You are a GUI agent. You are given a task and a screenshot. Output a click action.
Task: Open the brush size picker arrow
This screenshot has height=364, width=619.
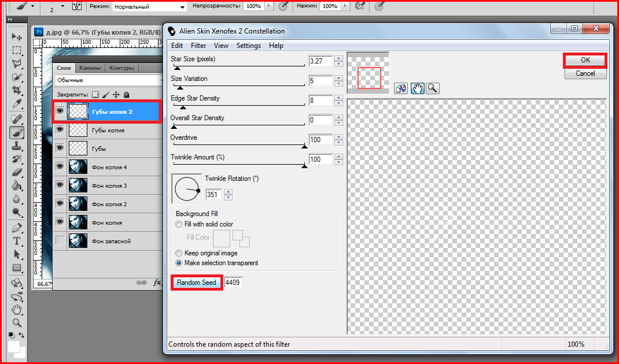63,6
